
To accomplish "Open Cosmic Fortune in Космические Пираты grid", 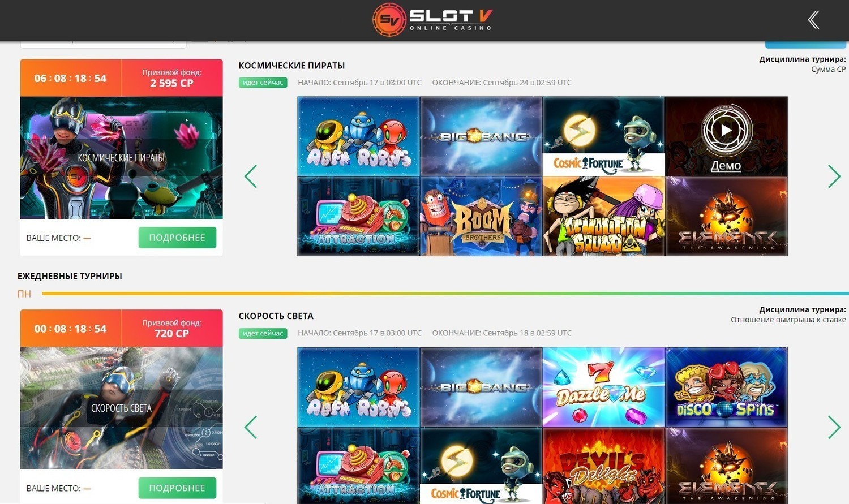I will pos(603,136).
